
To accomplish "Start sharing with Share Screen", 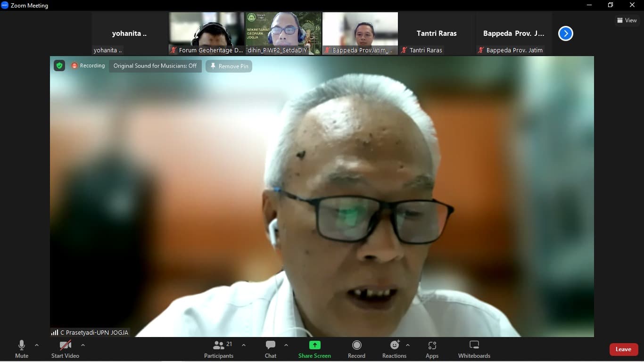I will (314, 349).
